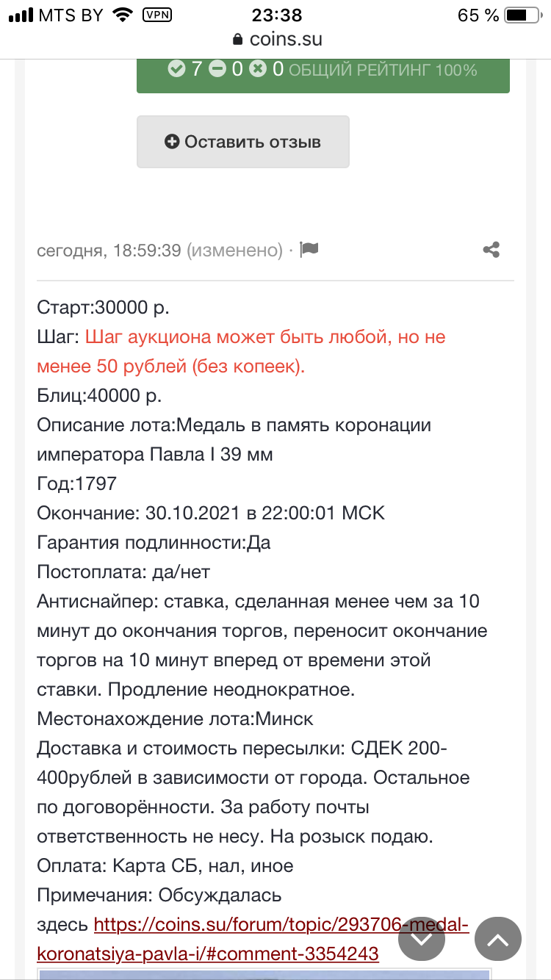Tap the battery icon in status bar

point(525,15)
